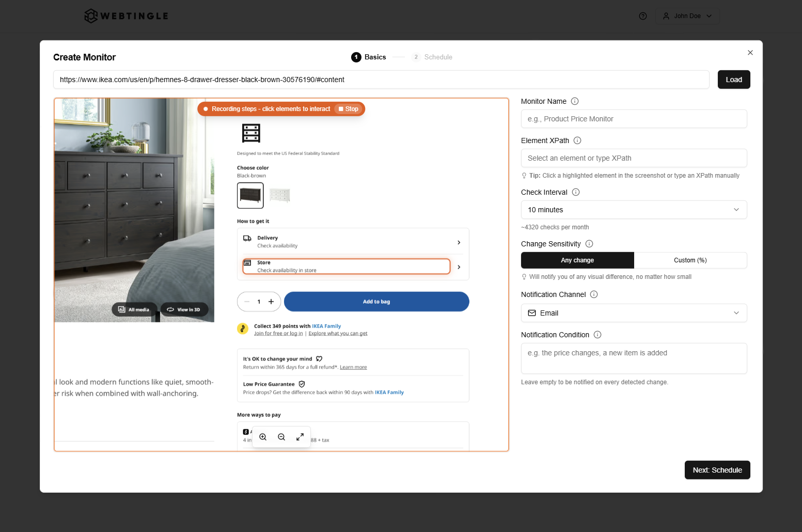
Task: Click the IKEA Family points icon
Action: (x=243, y=328)
